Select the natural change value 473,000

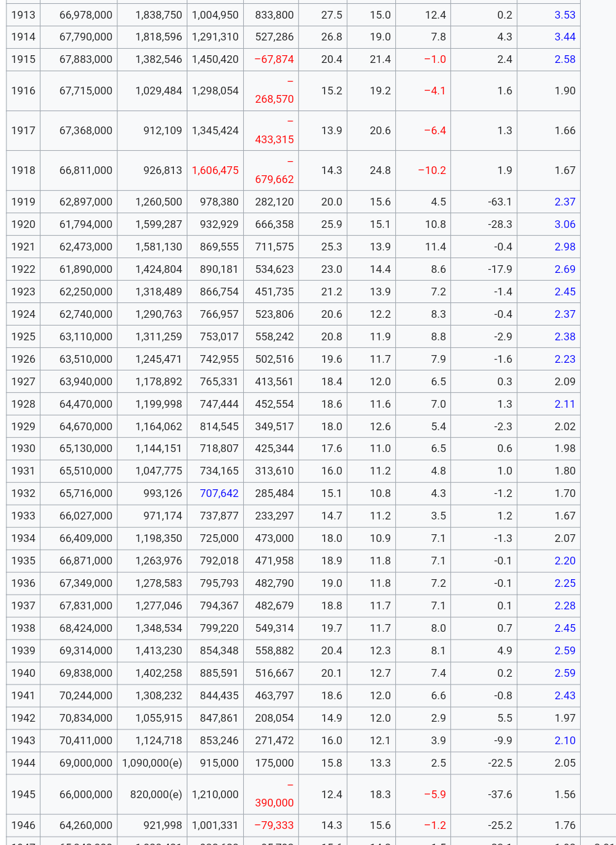tap(275, 539)
